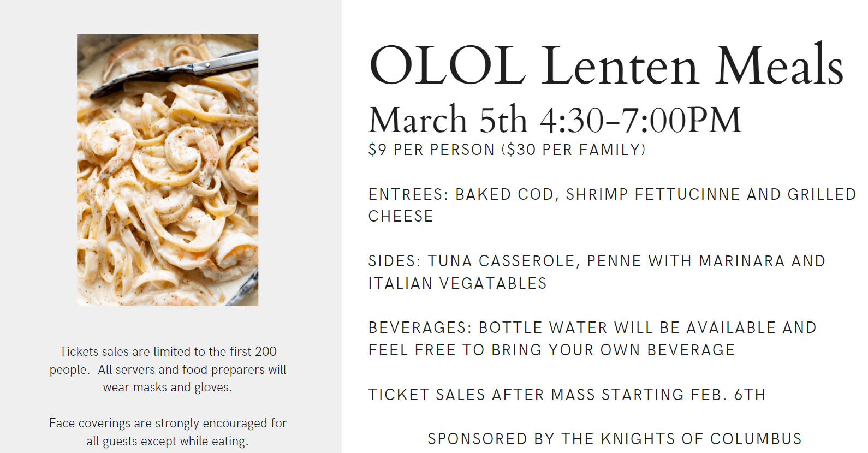Screen dimensions: 868x453
Task: Click the ticket sales limited to 200 text
Action: click(x=168, y=351)
